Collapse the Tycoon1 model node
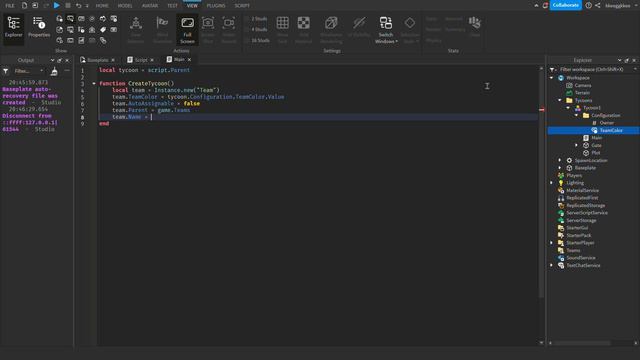This screenshot has height=360, width=640. [568, 108]
